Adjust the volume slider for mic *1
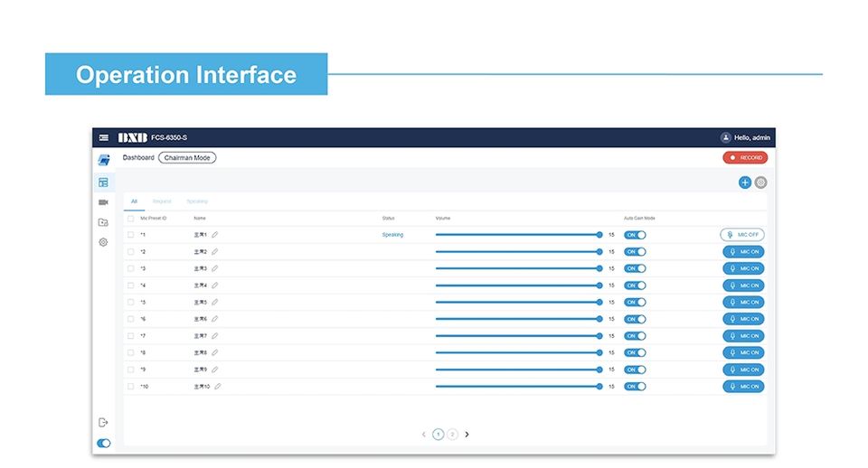868x468 pixels. [519, 235]
